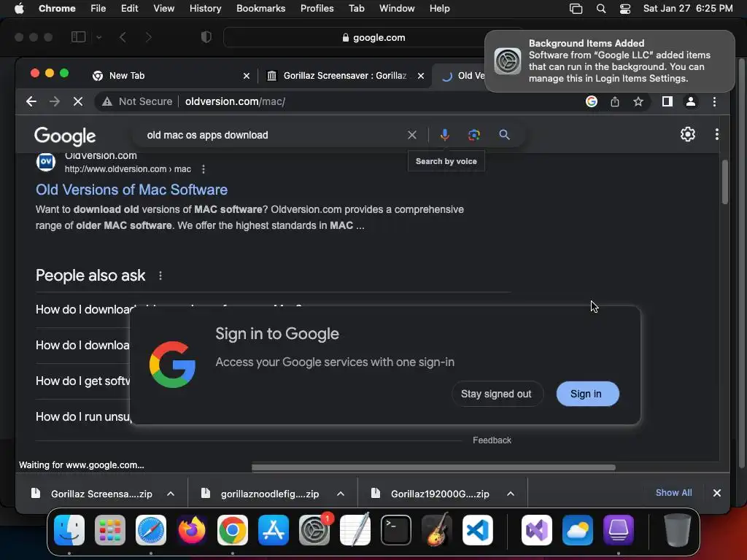Close the Gorillaz Screensaver tab
Image resolution: width=747 pixels, height=560 pixels.
click(x=421, y=76)
